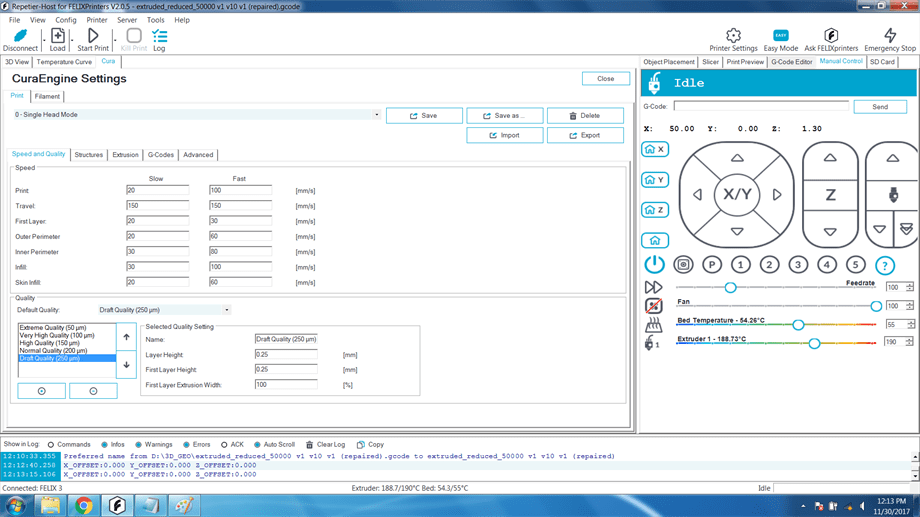Move Y axis down with the arrow

(737, 231)
